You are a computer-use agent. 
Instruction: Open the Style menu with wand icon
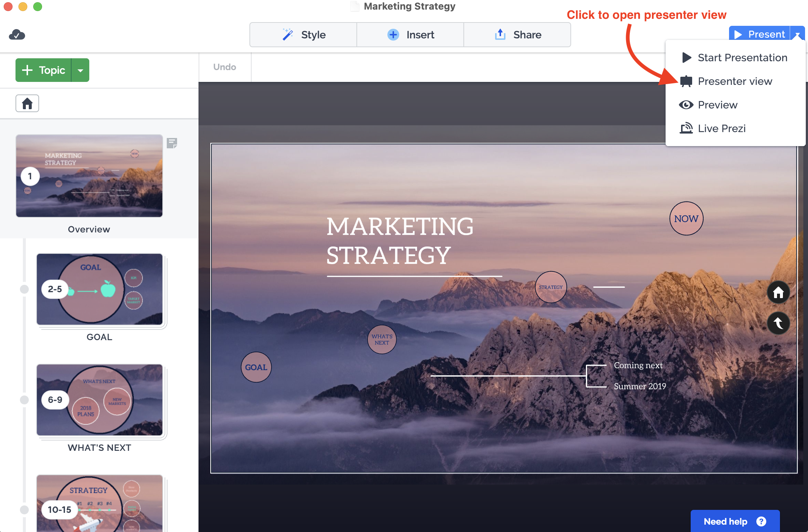tap(303, 35)
